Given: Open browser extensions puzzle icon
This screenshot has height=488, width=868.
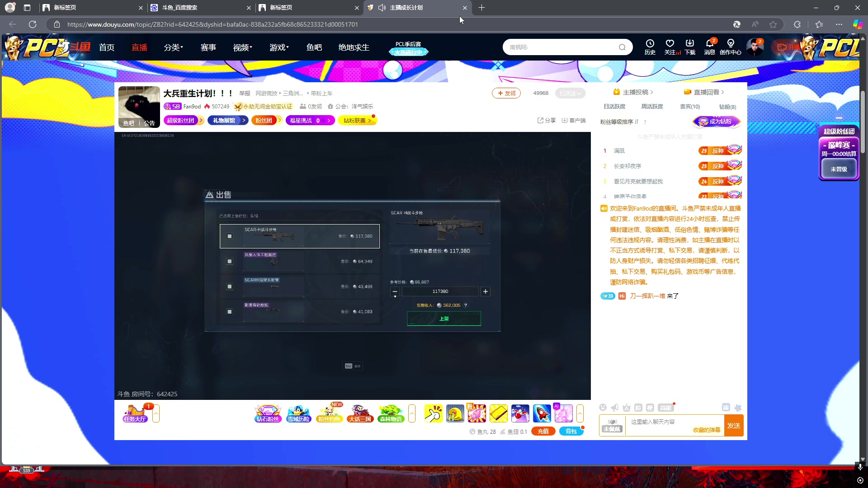Looking at the screenshot, I should coord(797,24).
